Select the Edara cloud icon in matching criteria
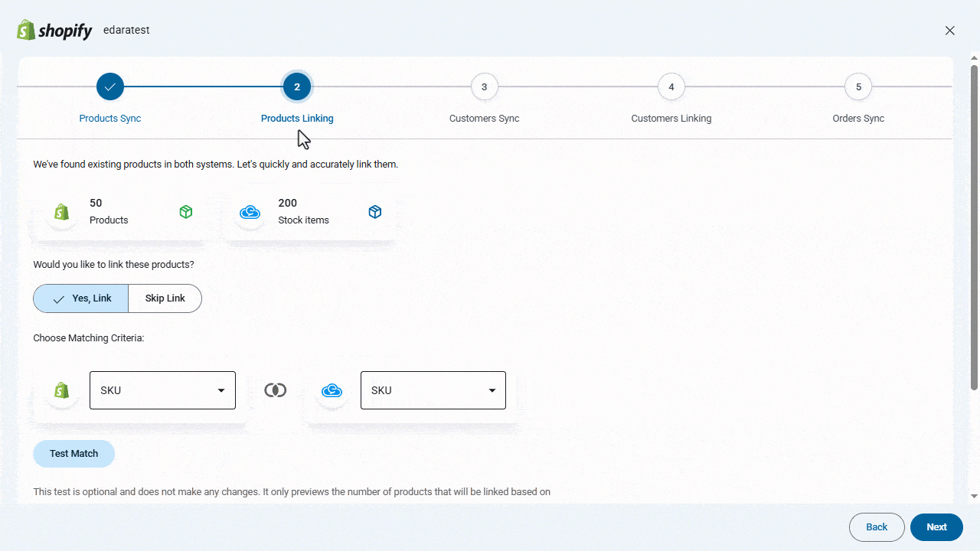Screen dimensions: 980x551 332,390
